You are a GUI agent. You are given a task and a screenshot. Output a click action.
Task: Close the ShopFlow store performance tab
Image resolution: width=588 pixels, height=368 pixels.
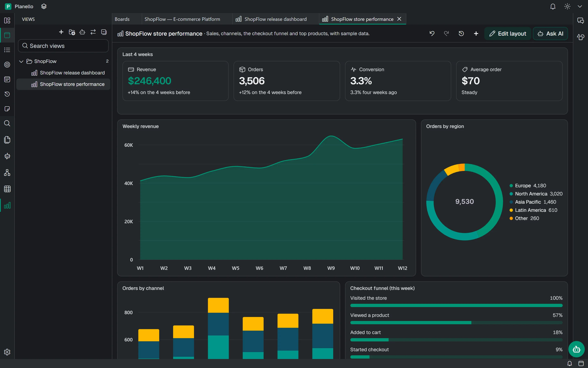(399, 19)
